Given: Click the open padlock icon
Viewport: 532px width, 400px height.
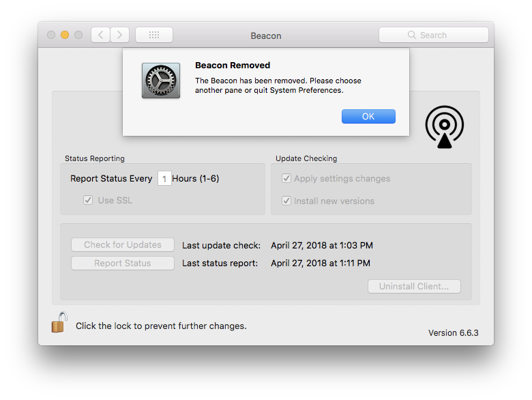Looking at the screenshot, I should pos(59,322).
